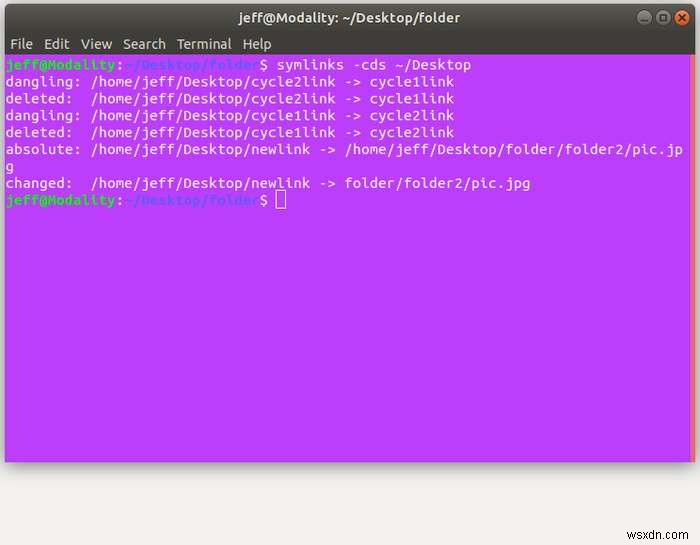Open the Help menu
Screen dimensions: 700x545
click(x=257, y=44)
